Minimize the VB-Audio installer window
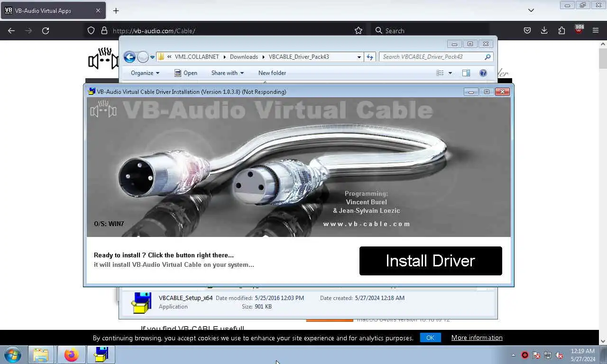 (x=471, y=92)
